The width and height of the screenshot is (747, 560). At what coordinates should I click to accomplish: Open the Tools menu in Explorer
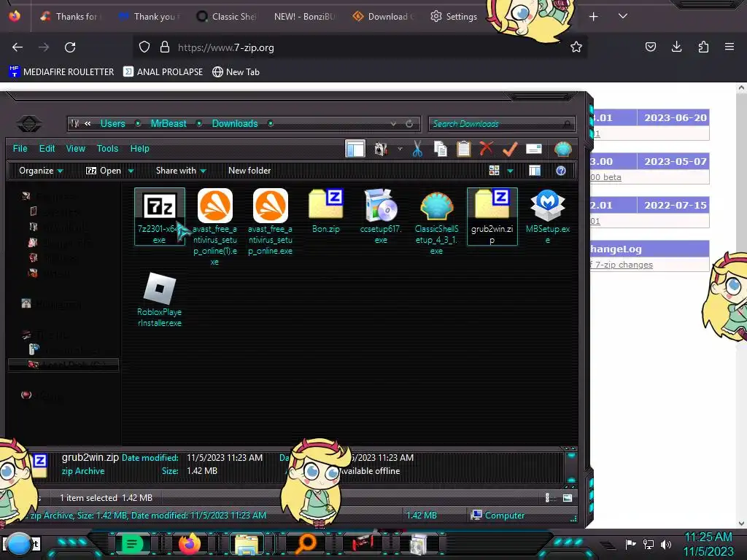point(108,149)
